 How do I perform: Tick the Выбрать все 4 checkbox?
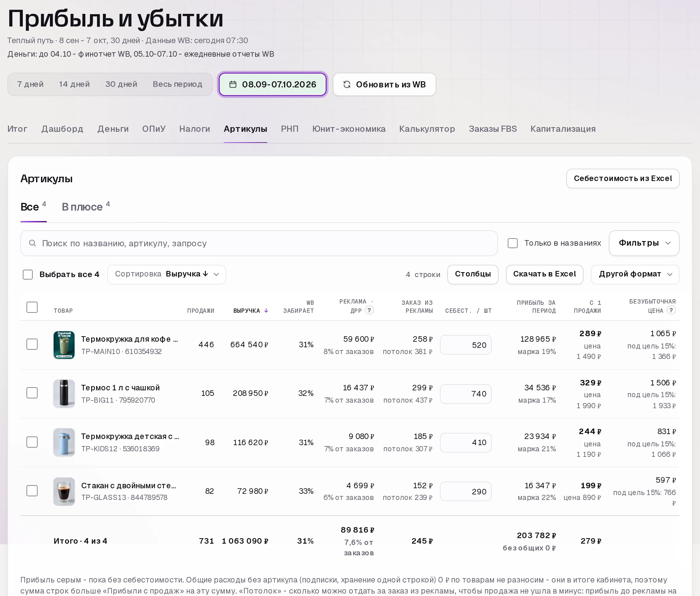[28, 274]
